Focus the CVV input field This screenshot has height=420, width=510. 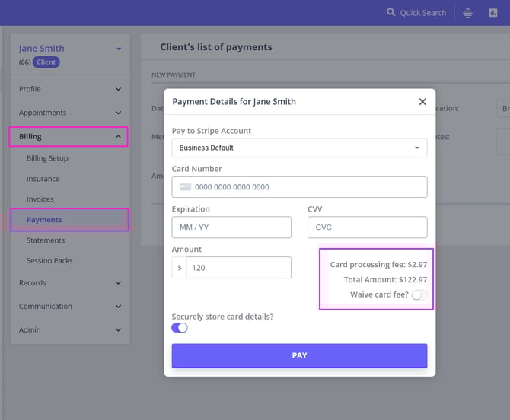pyautogui.click(x=367, y=228)
